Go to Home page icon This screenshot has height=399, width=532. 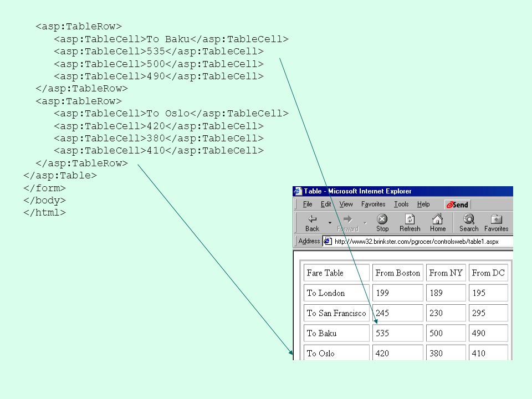[438, 219]
